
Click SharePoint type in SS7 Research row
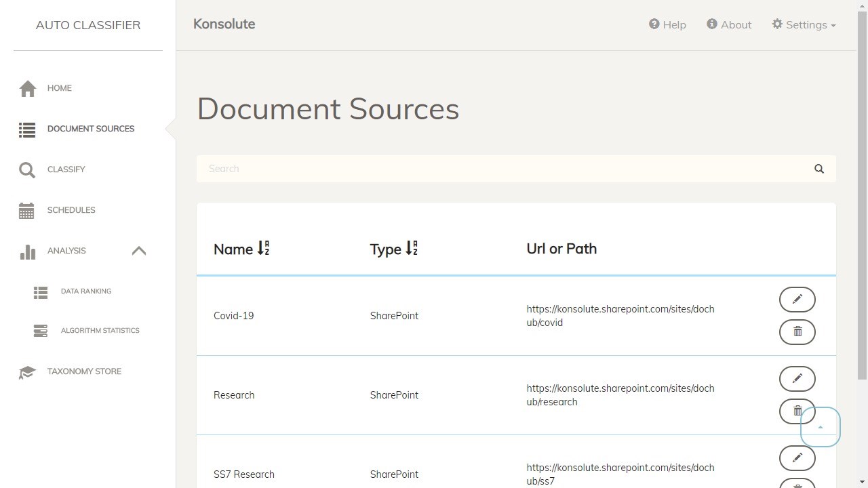[x=394, y=474]
